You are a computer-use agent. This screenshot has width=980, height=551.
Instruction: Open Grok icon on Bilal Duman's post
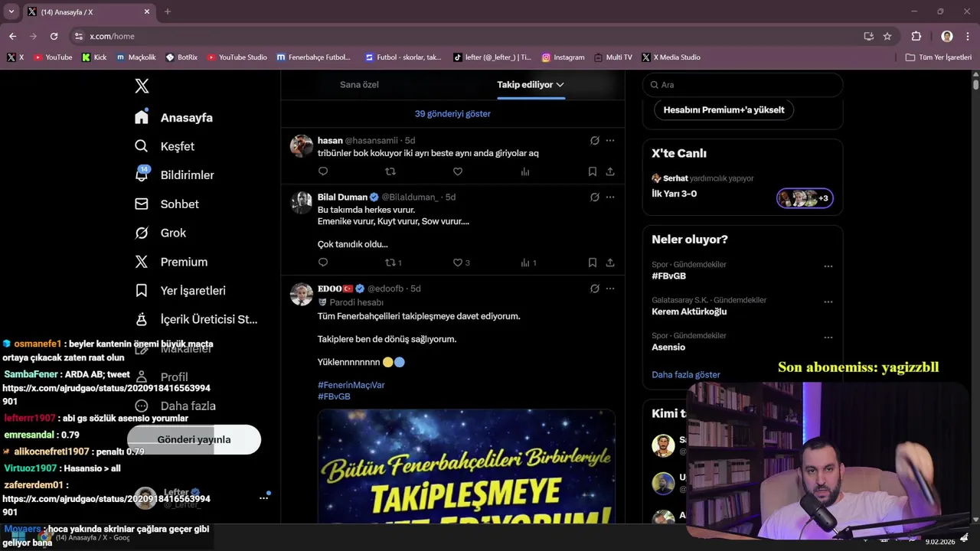pyautogui.click(x=594, y=197)
